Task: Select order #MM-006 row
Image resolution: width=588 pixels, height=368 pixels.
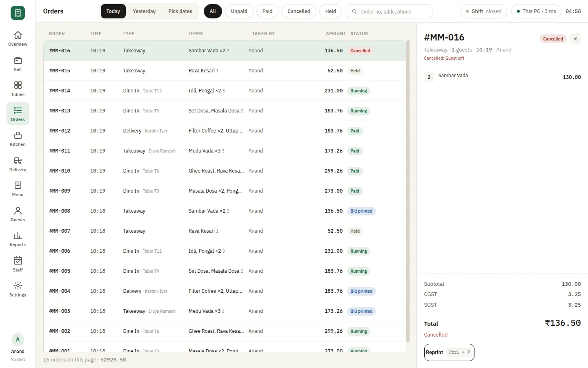Action: pyautogui.click(x=225, y=251)
